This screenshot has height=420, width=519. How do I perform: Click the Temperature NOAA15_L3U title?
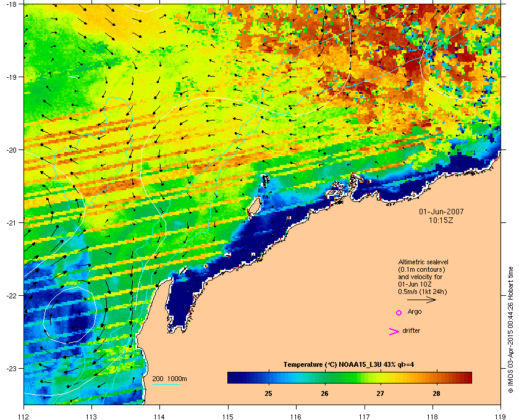coord(348,365)
